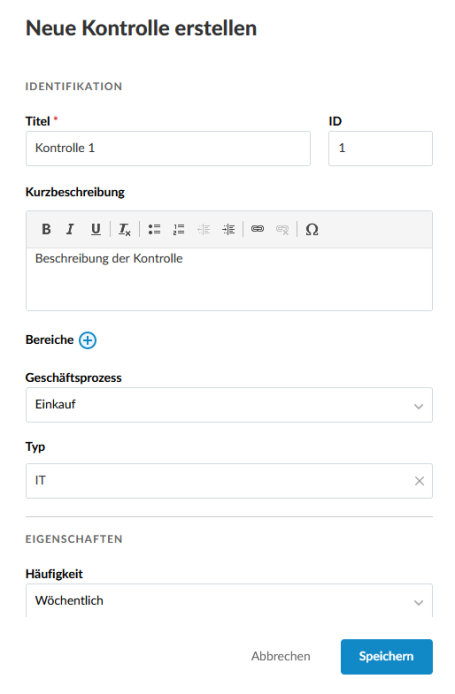Image resolution: width=455 pixels, height=694 pixels.
Task: Insert a numbered list
Action: coord(179,229)
